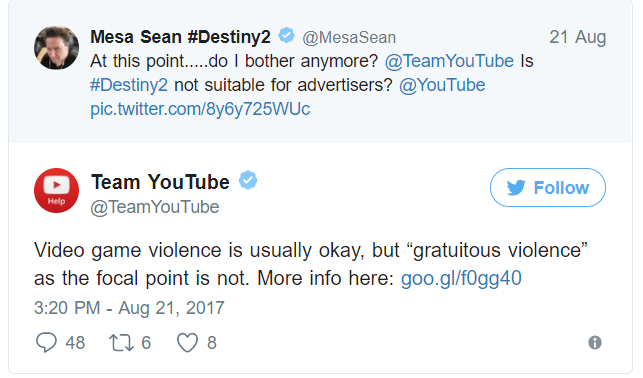This screenshot has width=643, height=378.
Task: Open pic.twitter.com/8y6y725WUc link
Action: click(x=200, y=109)
